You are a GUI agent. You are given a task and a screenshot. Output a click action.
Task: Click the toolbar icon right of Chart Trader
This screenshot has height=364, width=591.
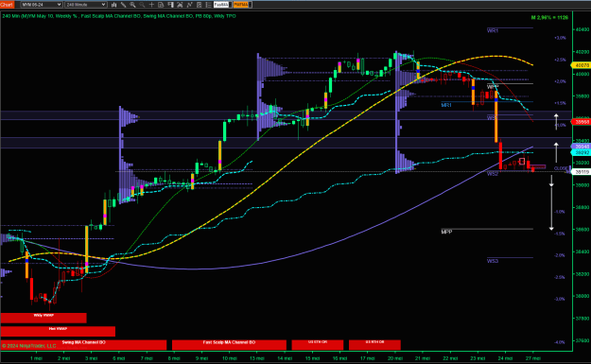(x=181, y=5)
